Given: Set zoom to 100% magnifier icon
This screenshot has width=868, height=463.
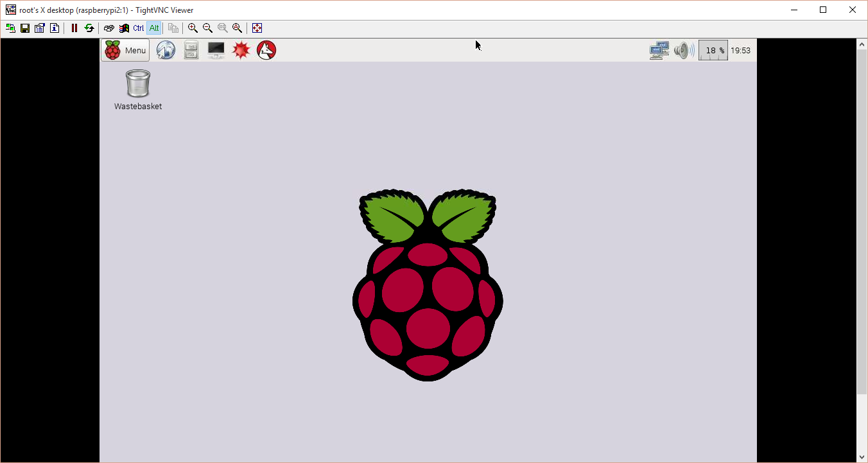Looking at the screenshot, I should 222,28.
